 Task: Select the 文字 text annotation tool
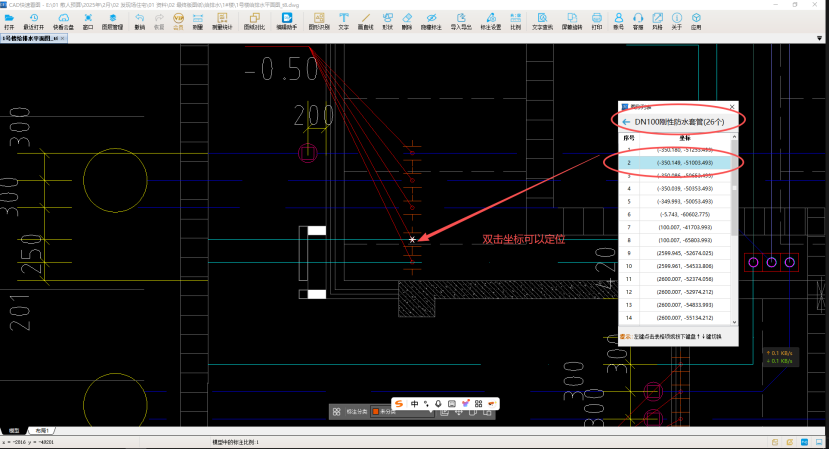[344, 21]
